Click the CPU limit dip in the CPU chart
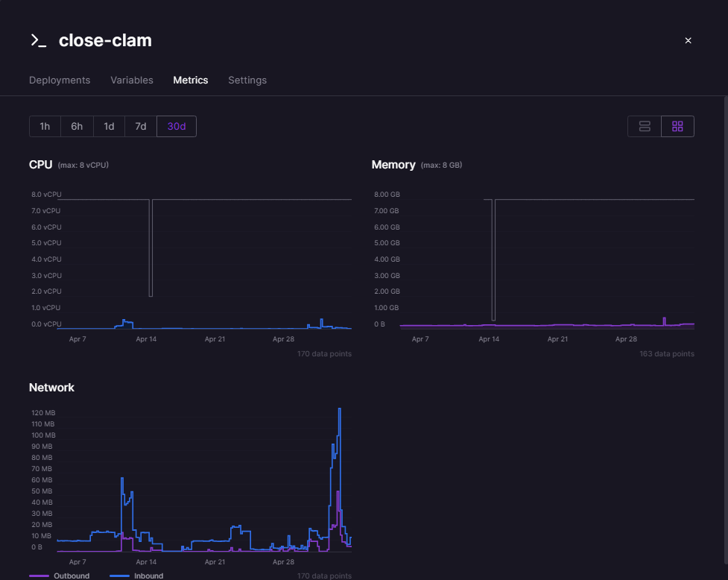The width and height of the screenshot is (728, 580). click(x=151, y=248)
